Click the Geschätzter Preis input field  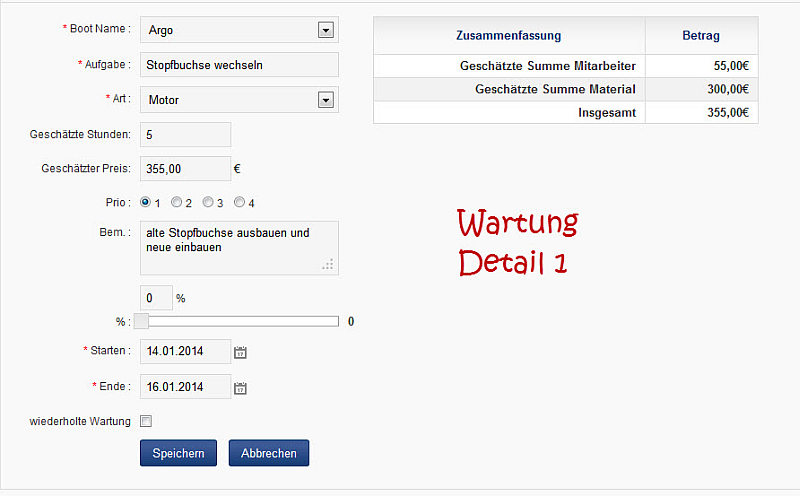[185, 169]
